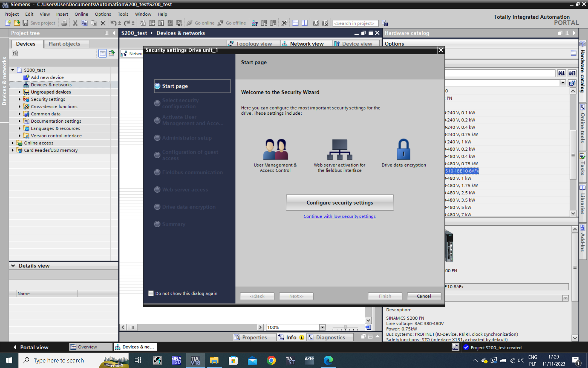Open the zoom percentage dropdown
The width and height of the screenshot is (588, 368).
(322, 327)
